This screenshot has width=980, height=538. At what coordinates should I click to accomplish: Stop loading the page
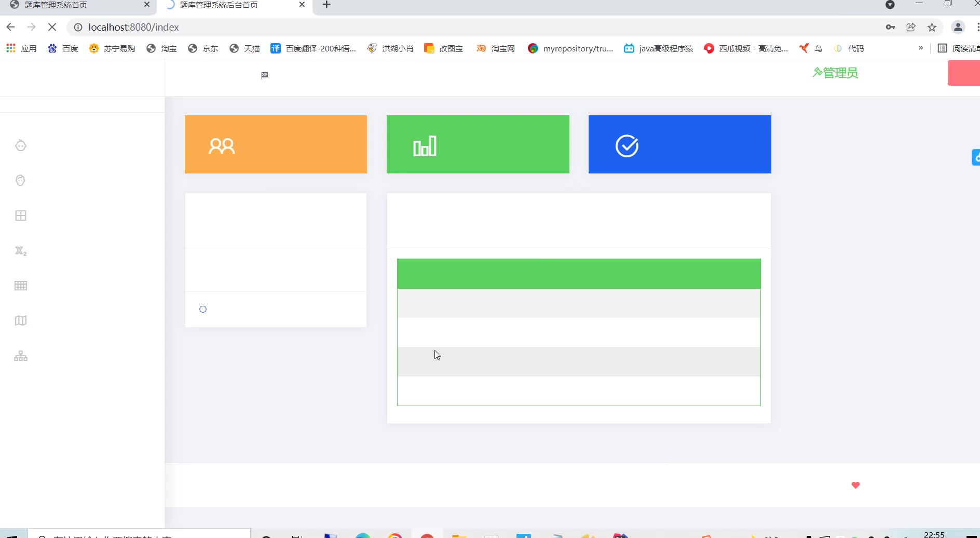[x=52, y=27]
